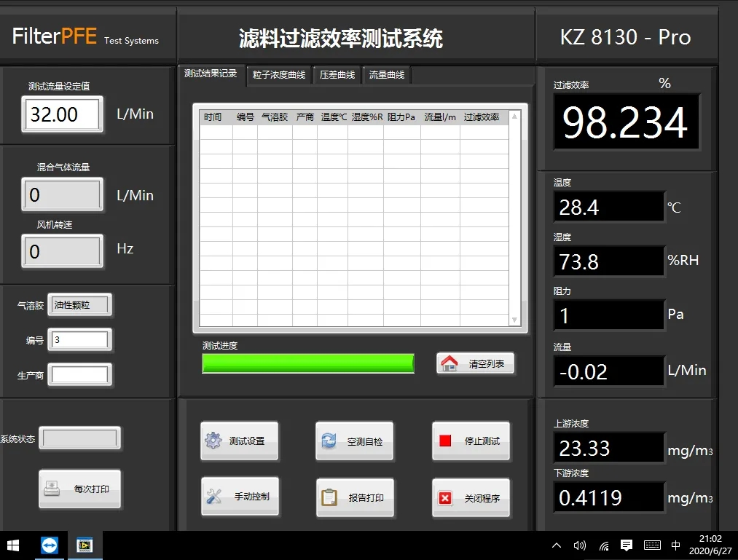Click 关闭程序 to close the program
Viewport: 738px width, 560px height.
click(x=471, y=498)
